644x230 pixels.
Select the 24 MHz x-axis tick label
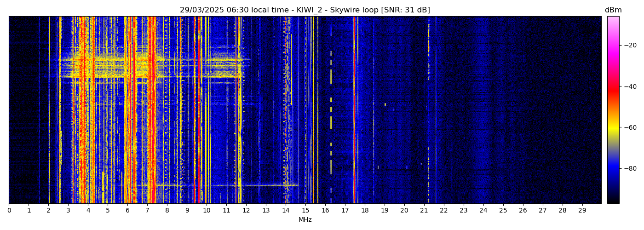click(x=483, y=211)
